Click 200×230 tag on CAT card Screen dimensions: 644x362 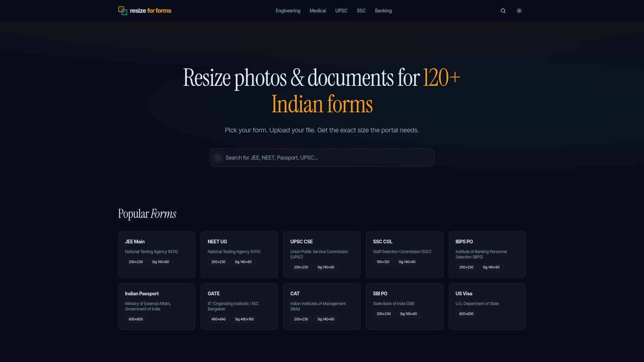[301, 319]
